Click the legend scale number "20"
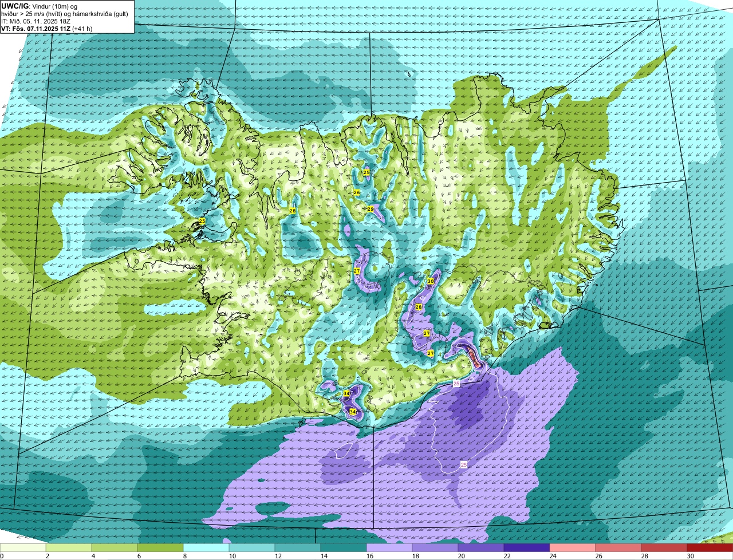This screenshot has height=560, width=733. pos(461,556)
